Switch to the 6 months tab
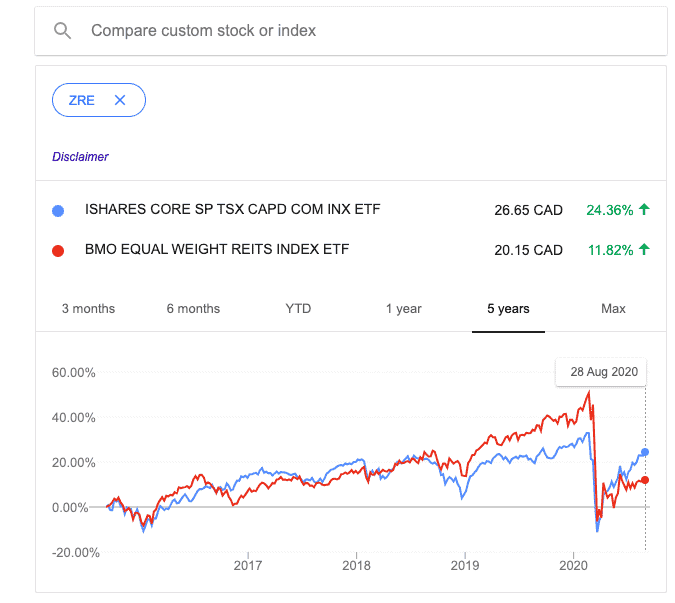The width and height of the screenshot is (675, 603). 193,309
